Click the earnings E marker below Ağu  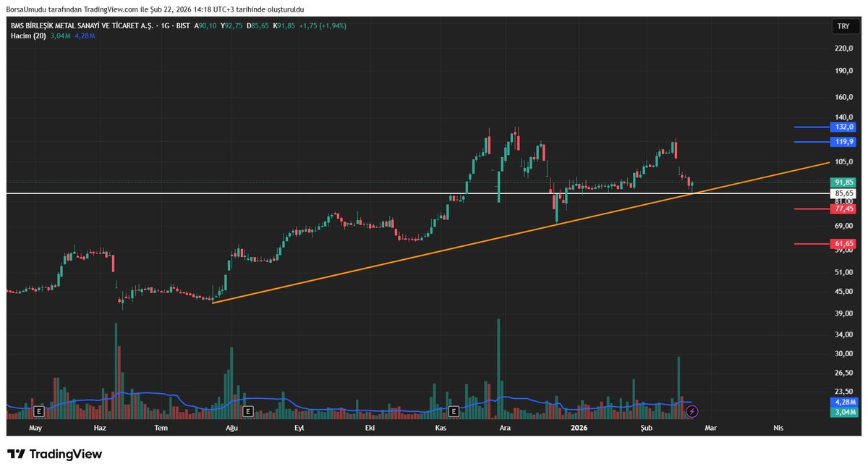point(247,410)
